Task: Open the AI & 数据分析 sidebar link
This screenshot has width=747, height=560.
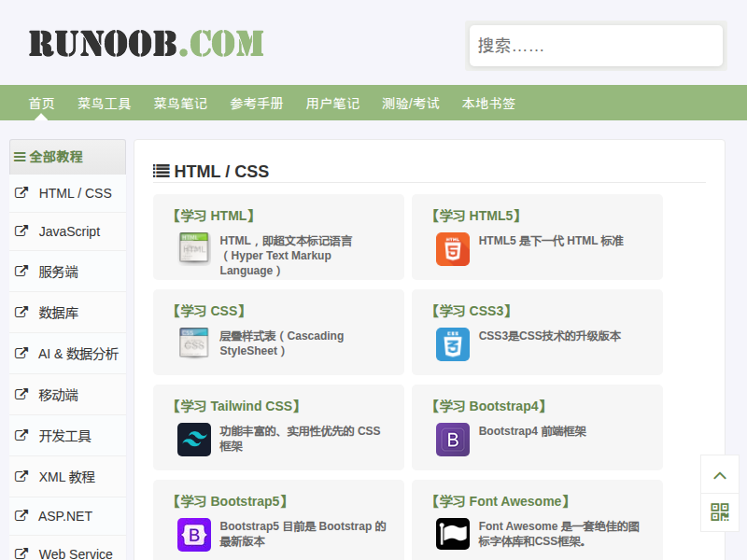Action: tap(78, 354)
